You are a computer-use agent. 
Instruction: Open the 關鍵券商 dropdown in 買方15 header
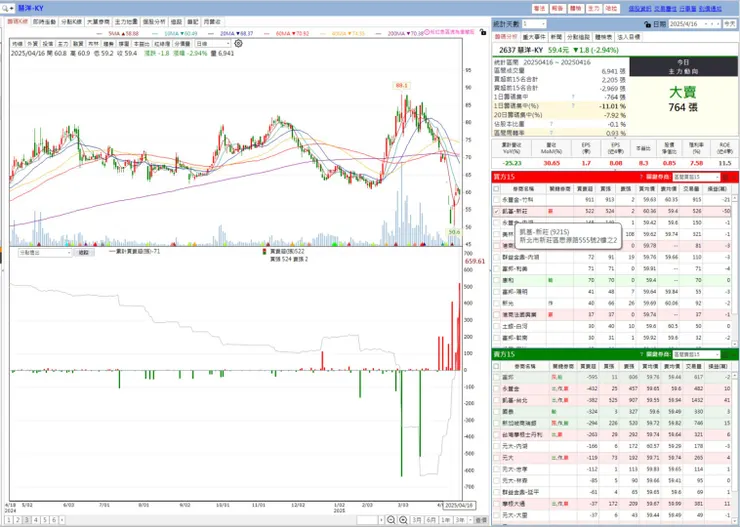[x=696, y=177]
